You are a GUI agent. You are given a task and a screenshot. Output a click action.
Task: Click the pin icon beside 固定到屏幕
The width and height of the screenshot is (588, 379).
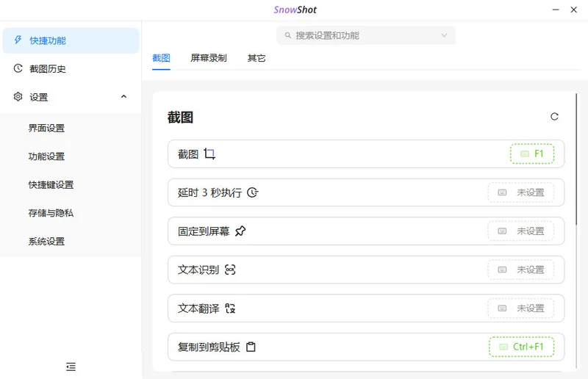pyautogui.click(x=240, y=231)
